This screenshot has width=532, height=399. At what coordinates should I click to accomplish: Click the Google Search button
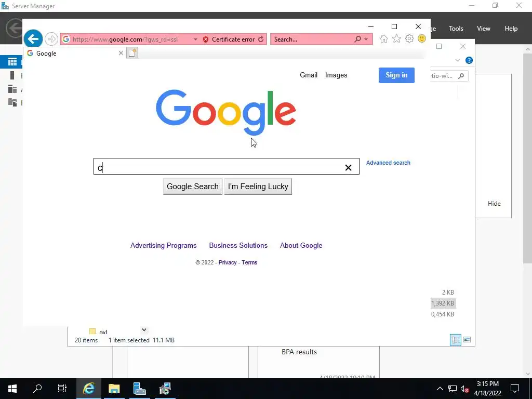pyautogui.click(x=192, y=187)
